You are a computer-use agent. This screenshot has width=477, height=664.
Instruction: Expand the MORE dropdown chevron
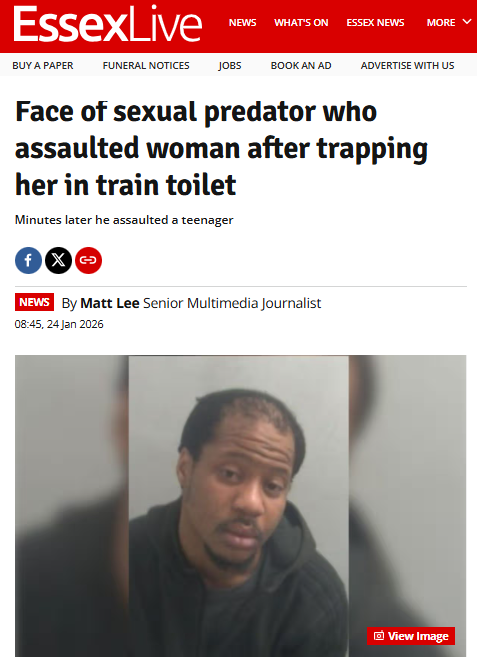pos(467,22)
